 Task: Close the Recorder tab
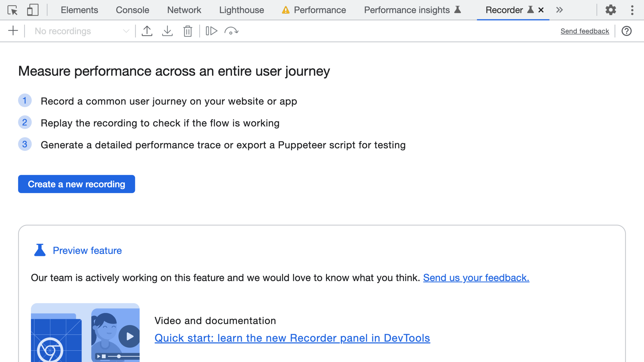[x=541, y=10]
